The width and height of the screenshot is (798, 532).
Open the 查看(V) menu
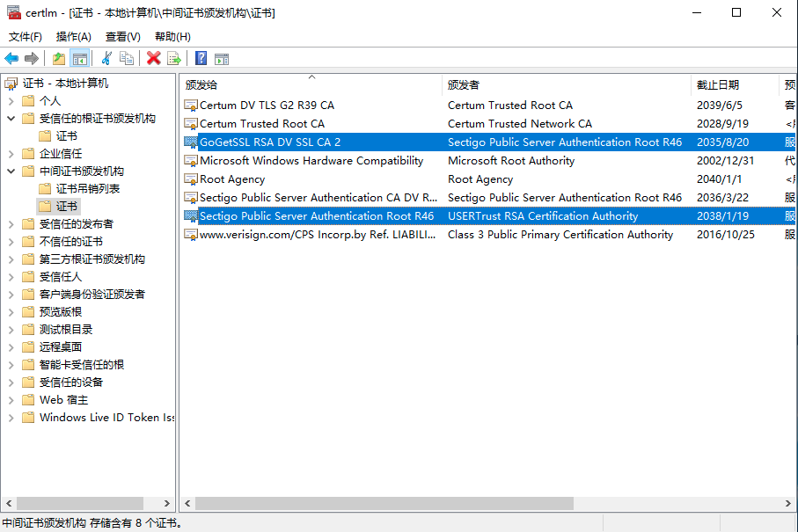pos(122,37)
